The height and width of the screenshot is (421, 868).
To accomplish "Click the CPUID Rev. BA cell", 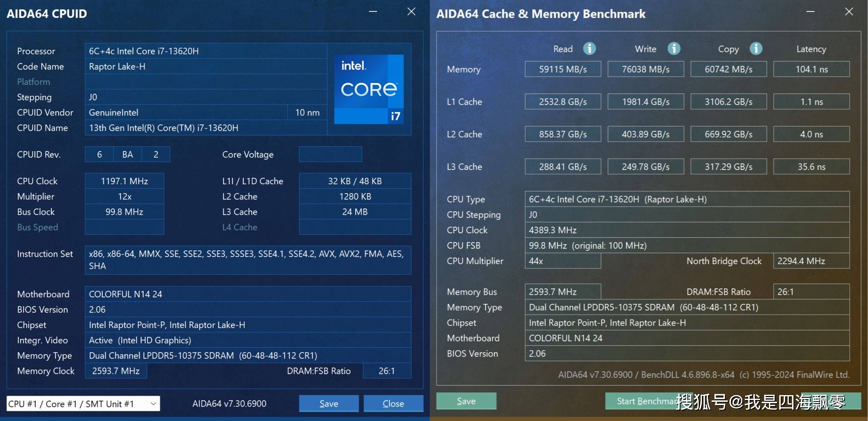I will 127,154.
